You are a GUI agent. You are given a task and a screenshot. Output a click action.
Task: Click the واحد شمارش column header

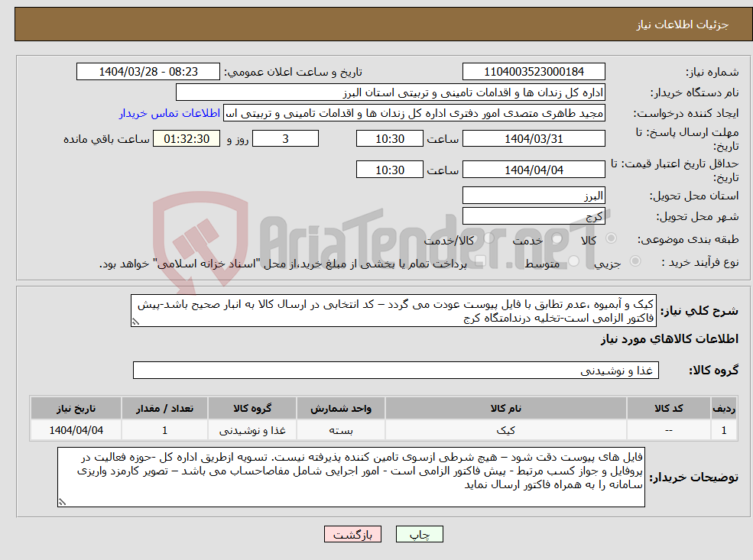click(x=340, y=409)
